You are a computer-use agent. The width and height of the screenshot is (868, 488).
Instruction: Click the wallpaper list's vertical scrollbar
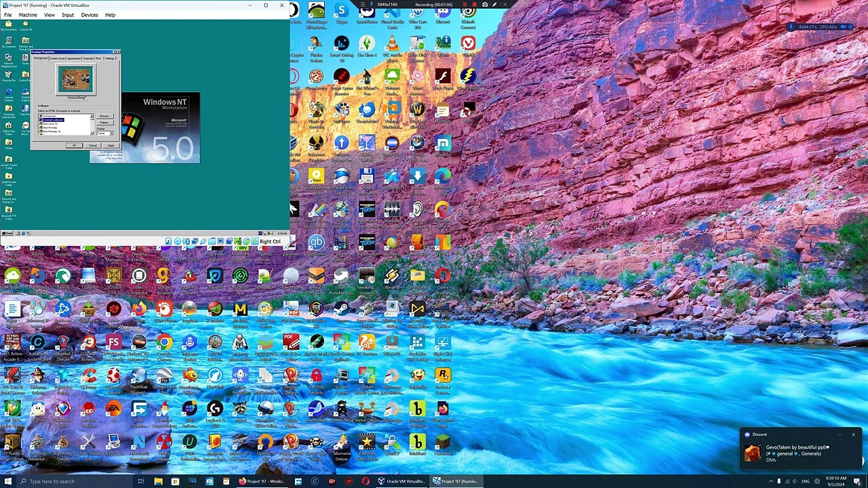click(92, 124)
